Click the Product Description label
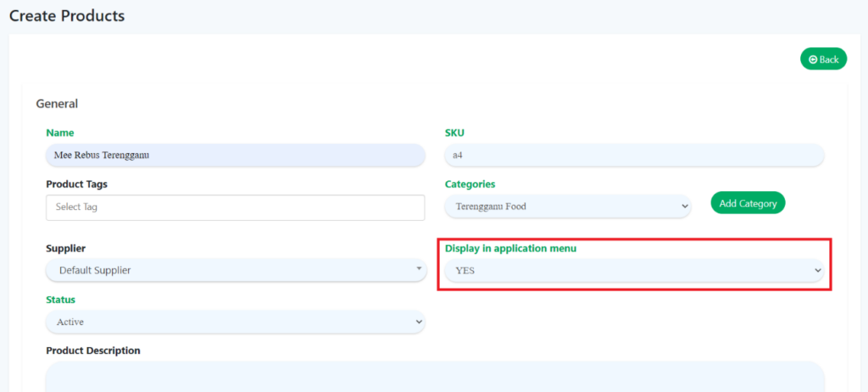This screenshot has width=868, height=392. click(x=93, y=351)
